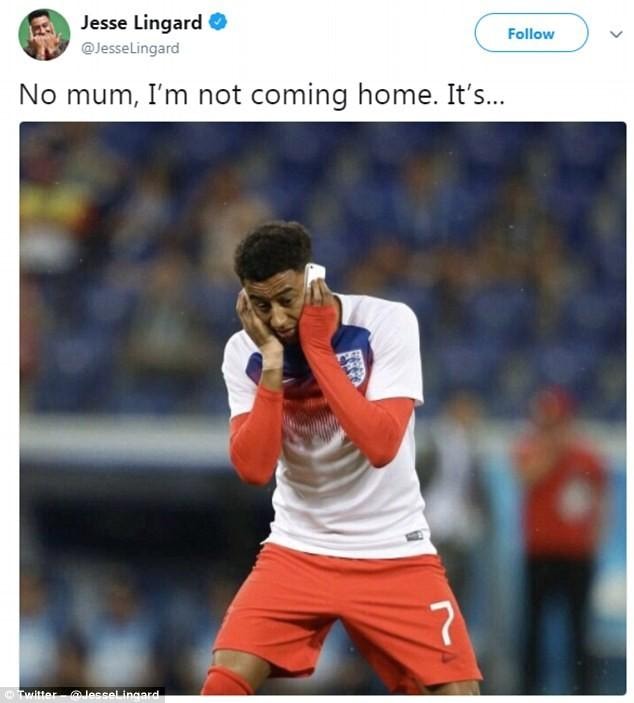Click the number 7 on the shorts
Screen dimensions: 634x703
(x=443, y=622)
